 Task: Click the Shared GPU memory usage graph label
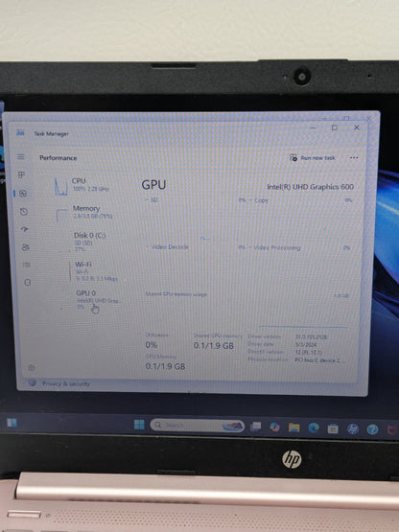(176, 294)
